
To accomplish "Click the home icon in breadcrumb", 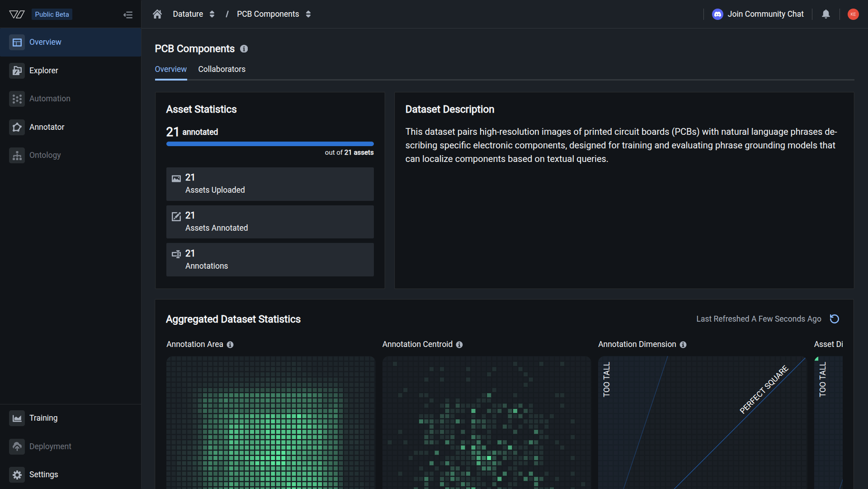I will pyautogui.click(x=157, y=14).
